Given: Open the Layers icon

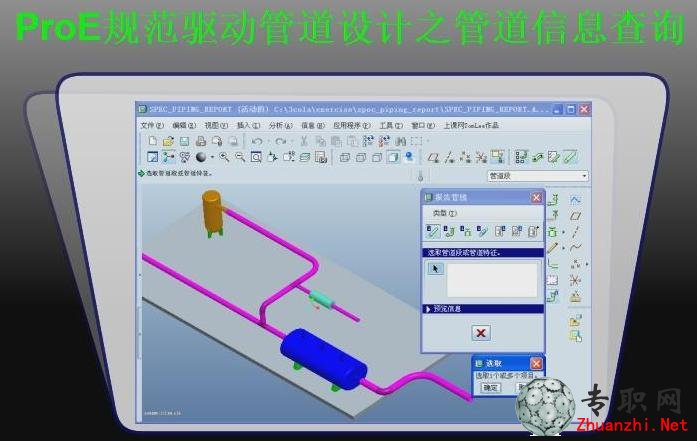Looking at the screenshot, I should tap(304, 157).
